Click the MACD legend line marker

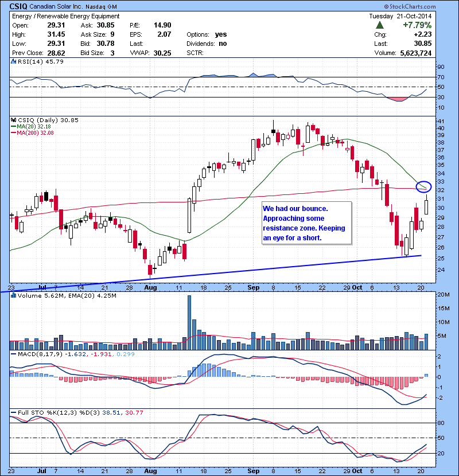[13, 354]
